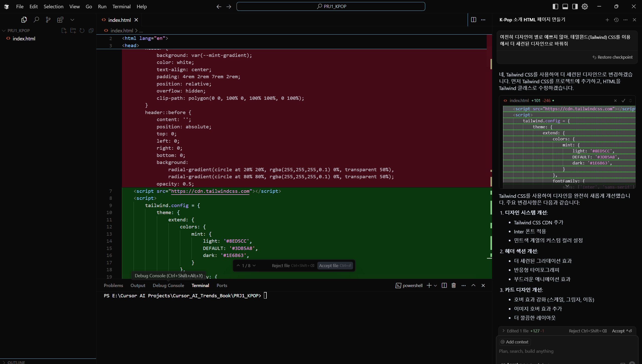The image size is (642, 364).
Task: Open new terminal profile dropdown arrow
Action: [x=436, y=286]
